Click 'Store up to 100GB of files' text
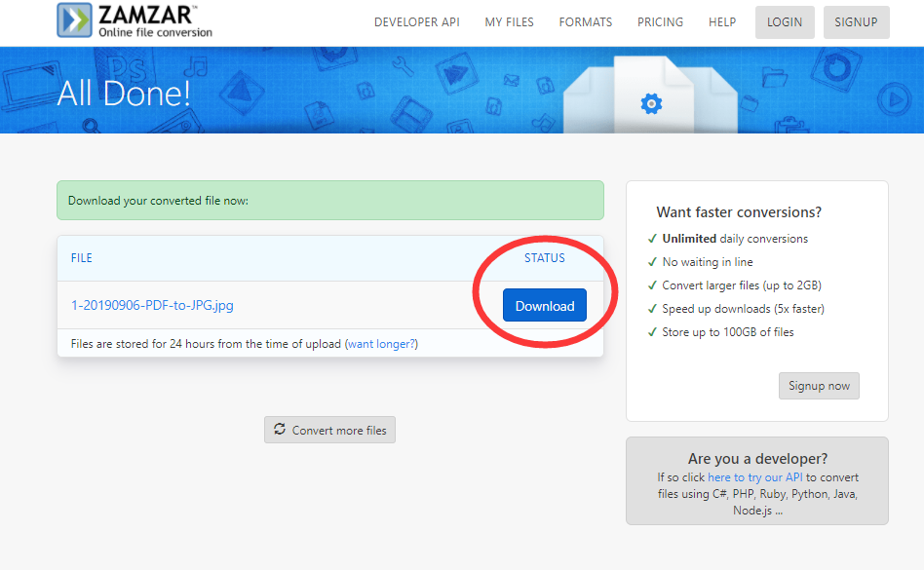Screen dimensions: 924x570 click(x=728, y=332)
